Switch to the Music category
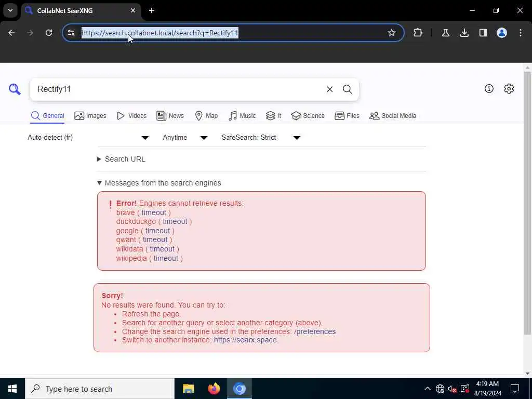 242,116
